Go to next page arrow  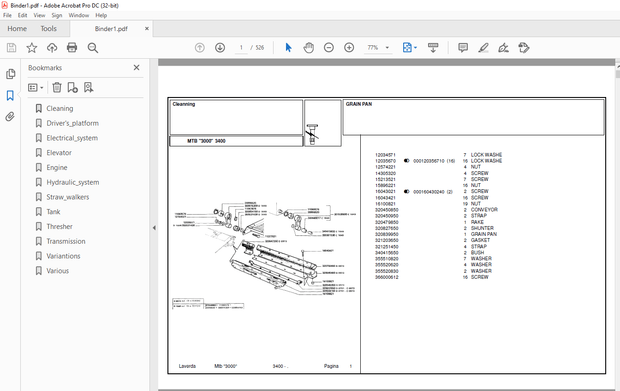point(220,48)
